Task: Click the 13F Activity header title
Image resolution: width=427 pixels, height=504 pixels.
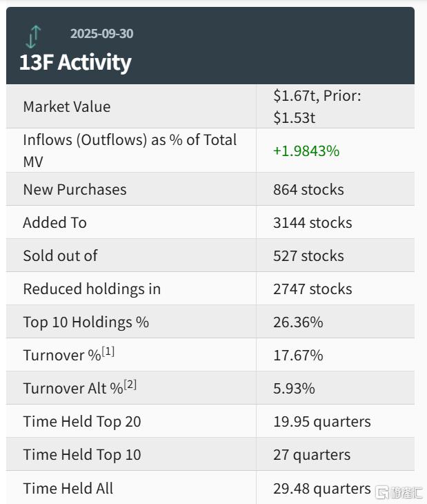Action: 75,62
